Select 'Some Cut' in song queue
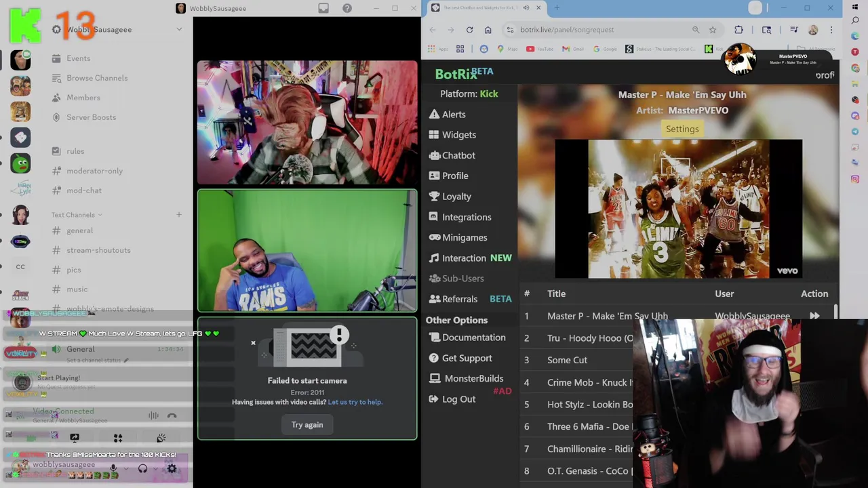The height and width of the screenshot is (488, 868). (567, 361)
